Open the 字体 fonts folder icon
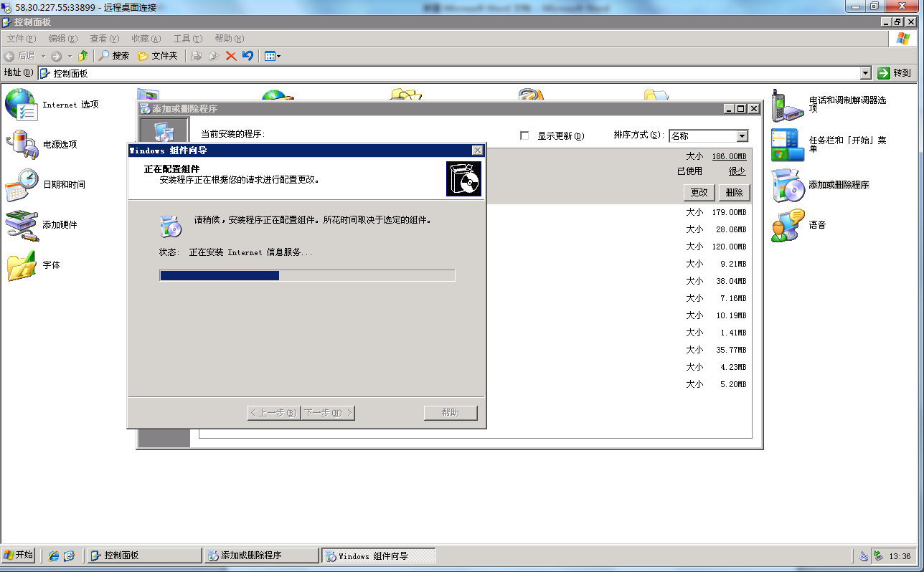This screenshot has width=924, height=572. pyautogui.click(x=21, y=265)
